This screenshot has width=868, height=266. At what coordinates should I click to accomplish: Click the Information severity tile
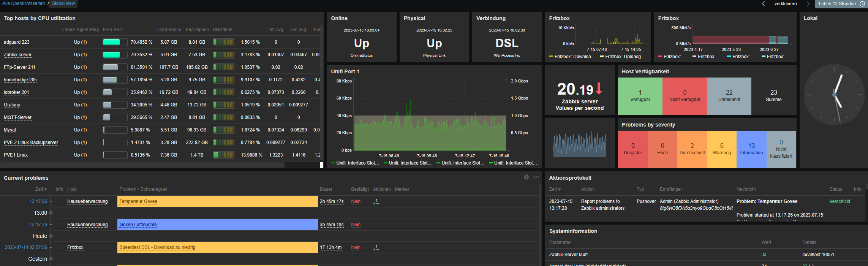[x=751, y=149]
